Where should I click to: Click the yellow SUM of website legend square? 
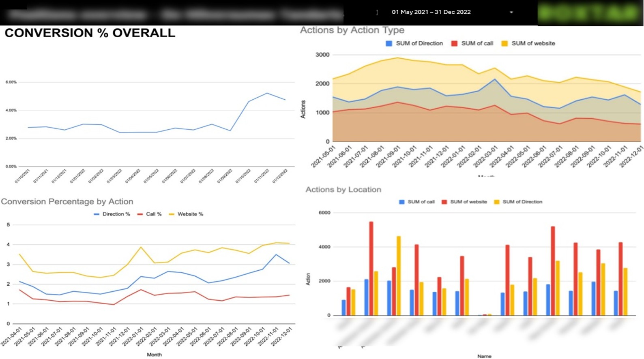[x=504, y=43]
